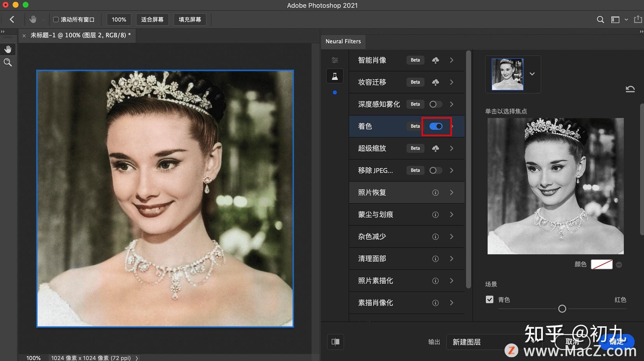Open the 颜色 swatch picker
644x361 pixels.
[x=602, y=264]
